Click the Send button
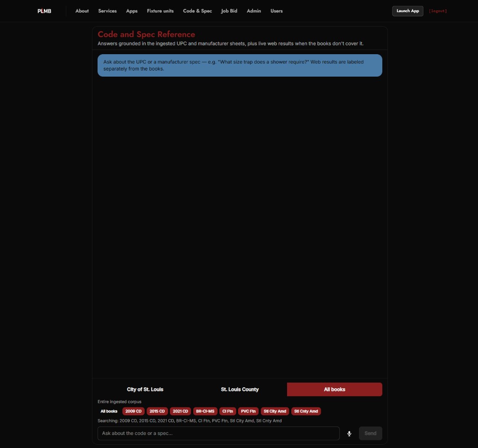Image resolution: width=478 pixels, height=448 pixels. click(x=370, y=434)
